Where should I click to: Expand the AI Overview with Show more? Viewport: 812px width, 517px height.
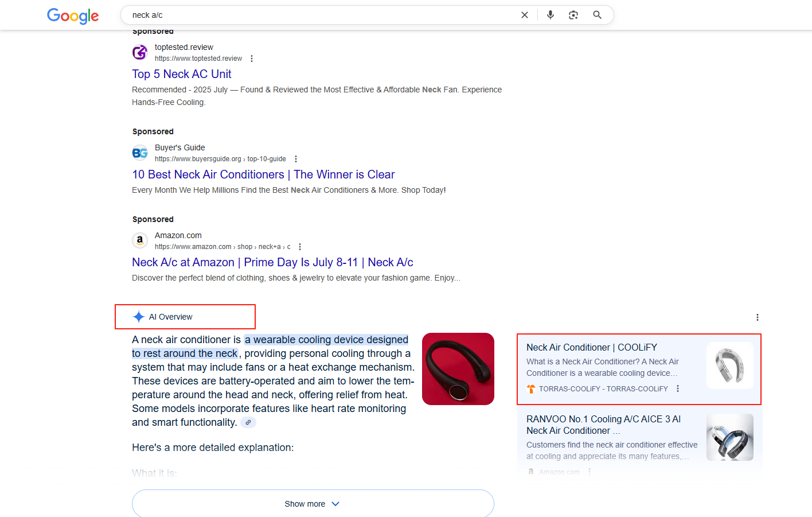point(313,503)
